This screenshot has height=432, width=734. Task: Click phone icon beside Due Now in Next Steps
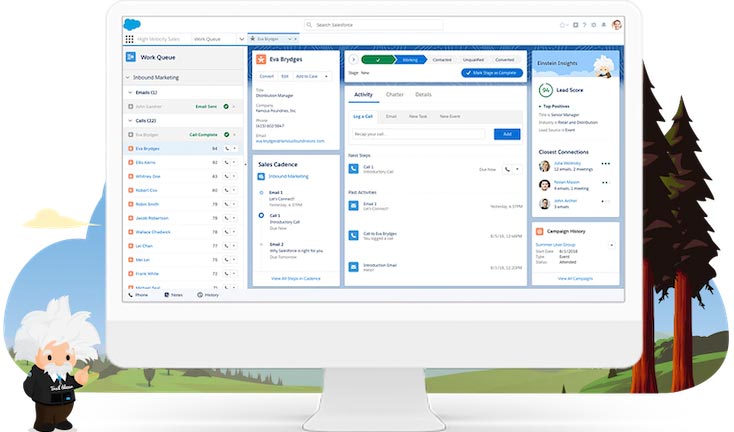click(507, 169)
